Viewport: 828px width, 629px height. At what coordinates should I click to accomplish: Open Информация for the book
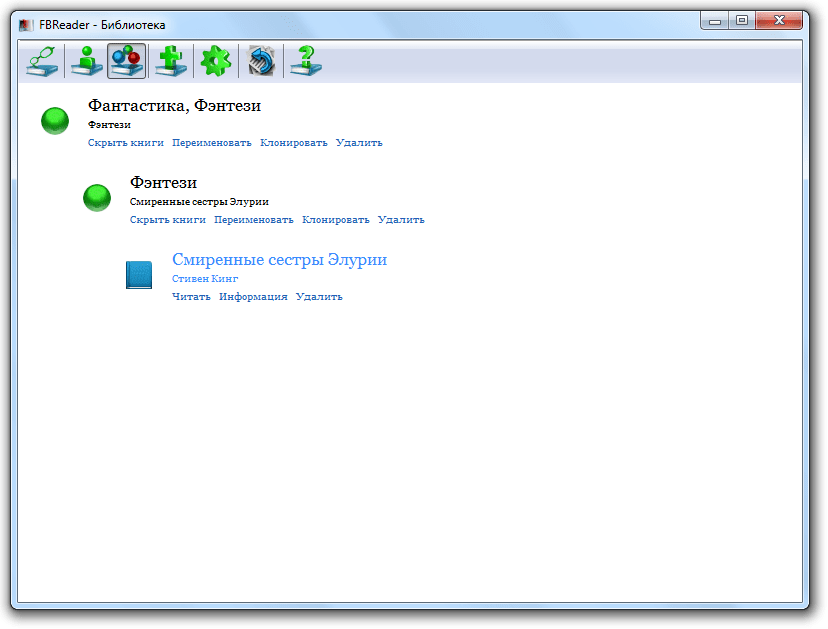(253, 297)
